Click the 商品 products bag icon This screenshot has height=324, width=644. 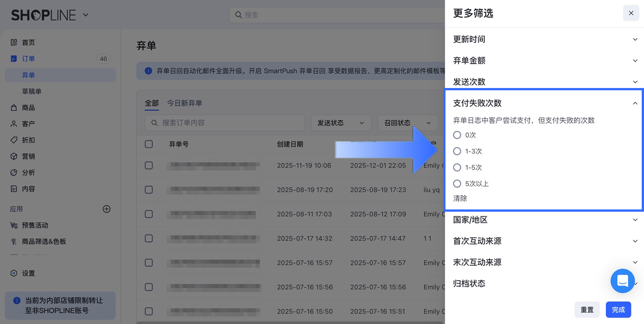point(14,108)
